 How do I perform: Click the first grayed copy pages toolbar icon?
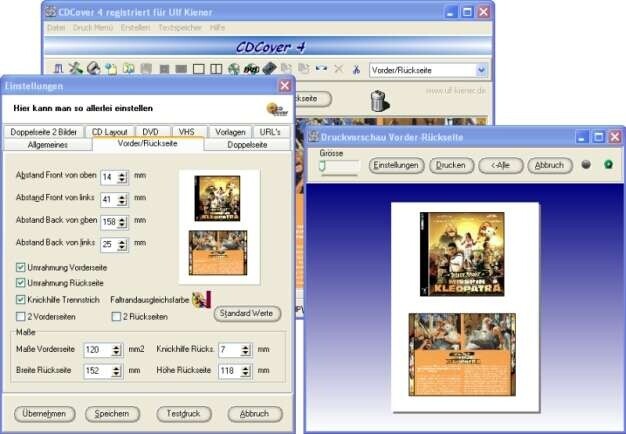pos(286,69)
